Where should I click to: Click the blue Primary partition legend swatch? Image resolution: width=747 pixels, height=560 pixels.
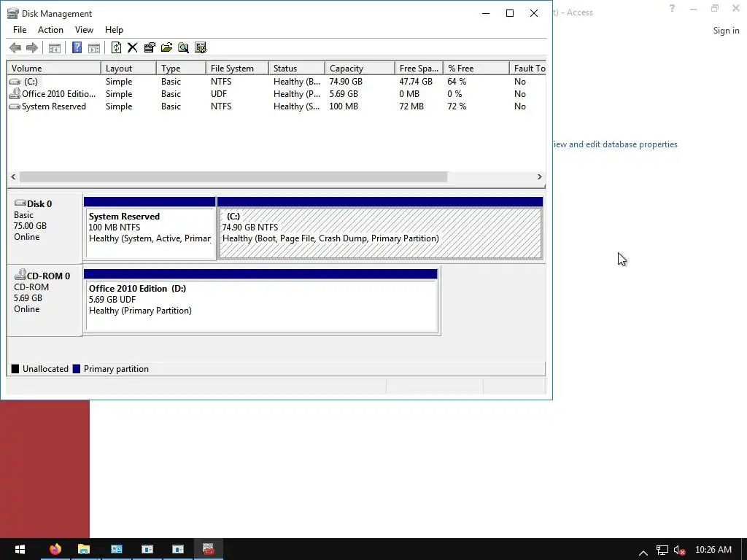point(76,368)
